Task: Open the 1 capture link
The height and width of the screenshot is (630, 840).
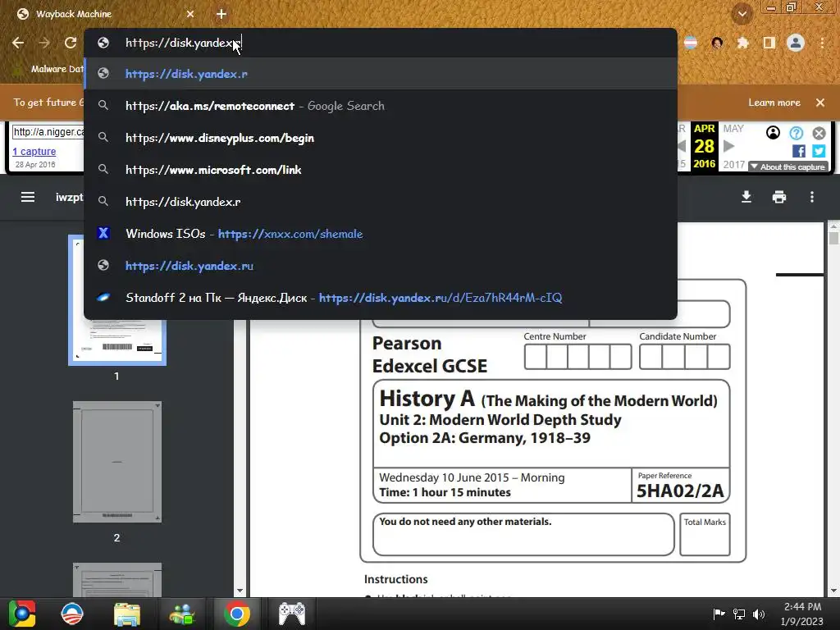Action: click(34, 152)
